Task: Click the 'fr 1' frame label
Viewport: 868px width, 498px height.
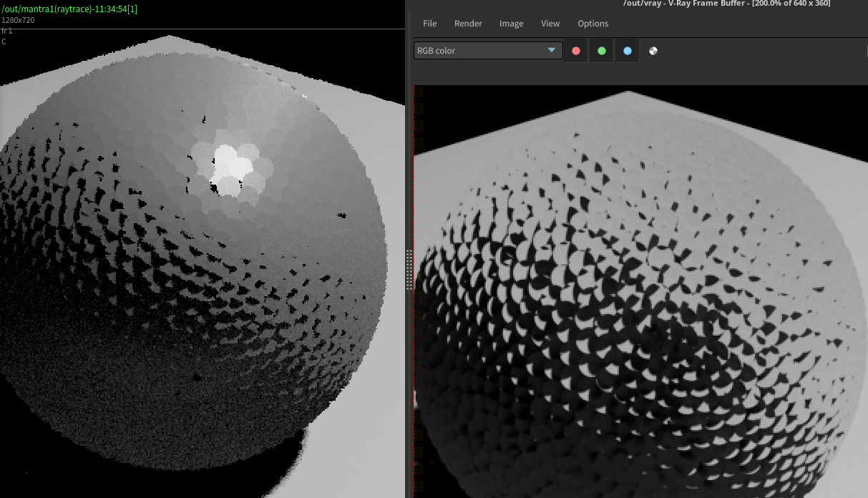Action: click(7, 31)
